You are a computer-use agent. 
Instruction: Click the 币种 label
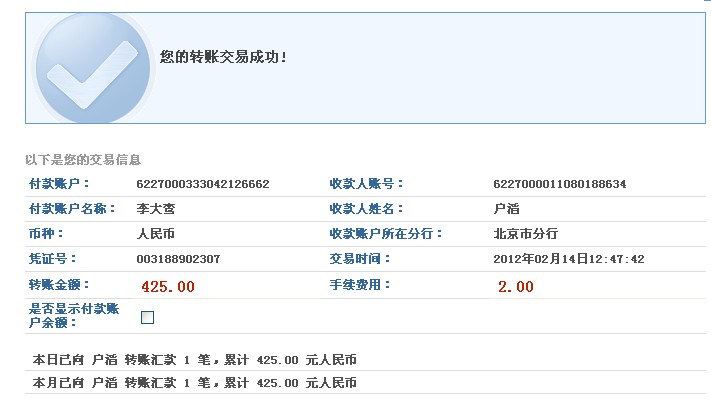pos(46,234)
